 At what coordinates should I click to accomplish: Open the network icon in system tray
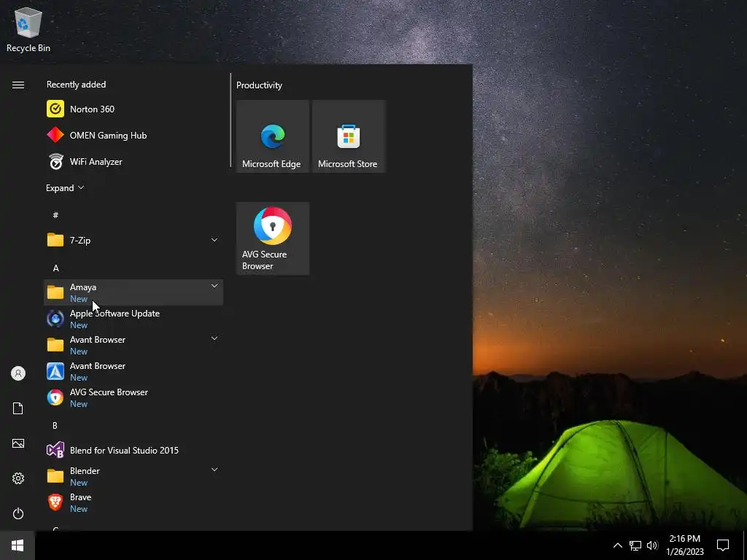(x=635, y=545)
